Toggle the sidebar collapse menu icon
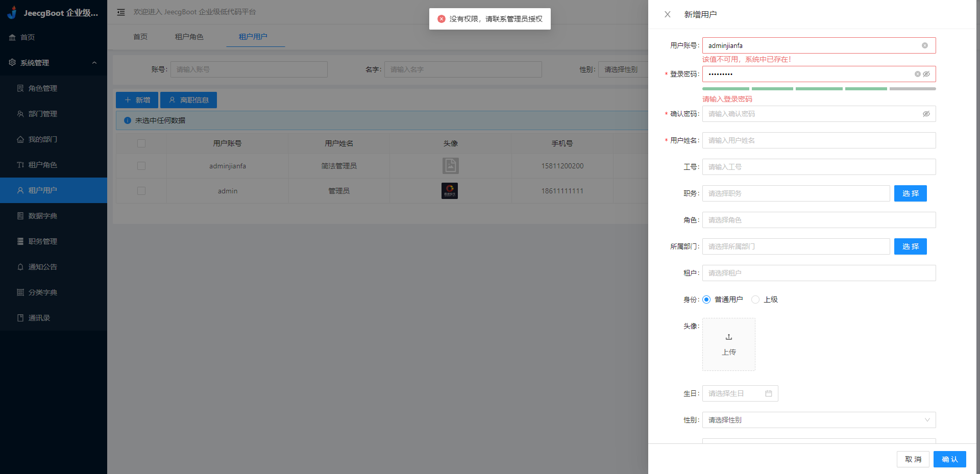980x474 pixels. 121,12
